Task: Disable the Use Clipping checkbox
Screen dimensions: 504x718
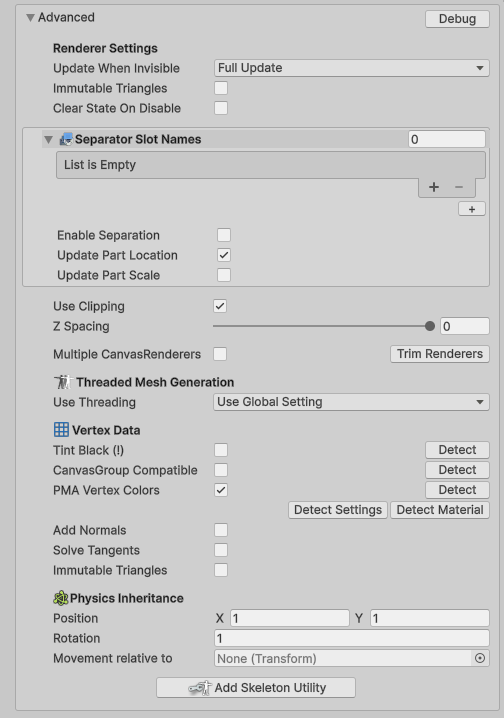Action: (x=220, y=306)
